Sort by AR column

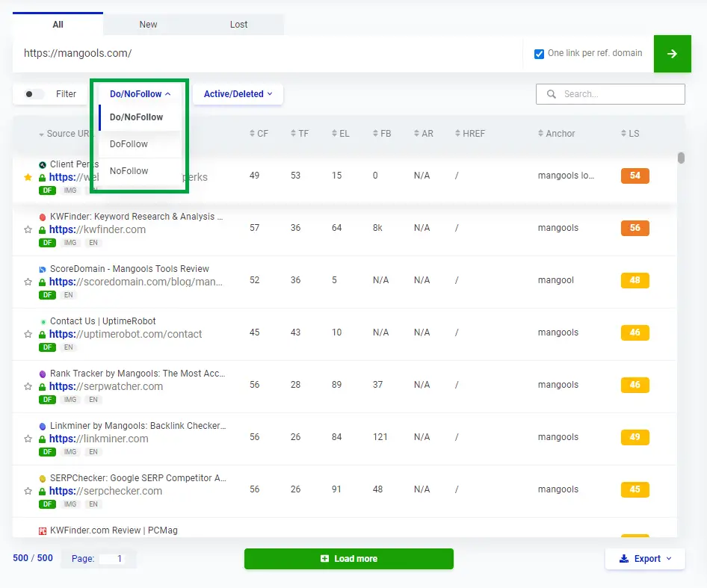tap(424, 134)
